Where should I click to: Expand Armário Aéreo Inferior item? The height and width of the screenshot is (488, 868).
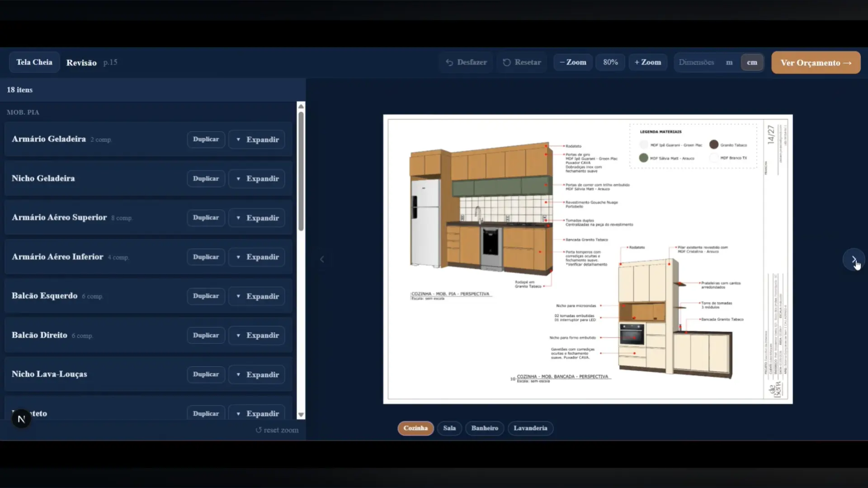(x=257, y=257)
